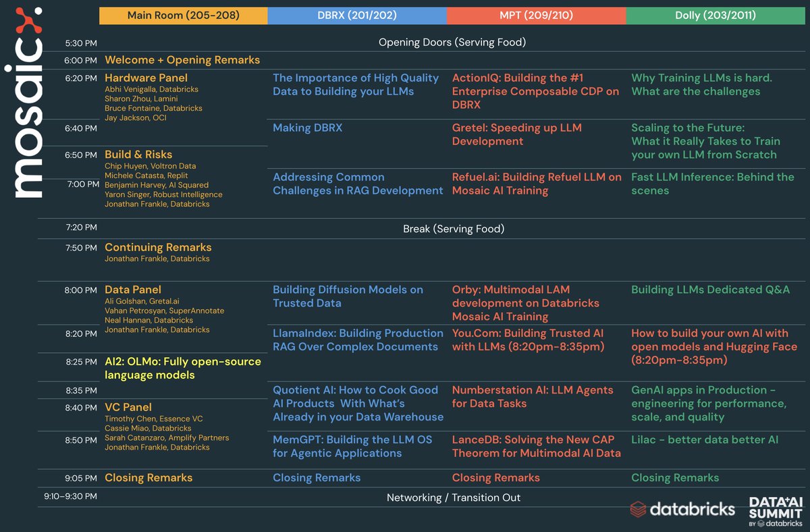Click speaker Sarah Catanzaro, Amplify Partners

click(x=167, y=437)
